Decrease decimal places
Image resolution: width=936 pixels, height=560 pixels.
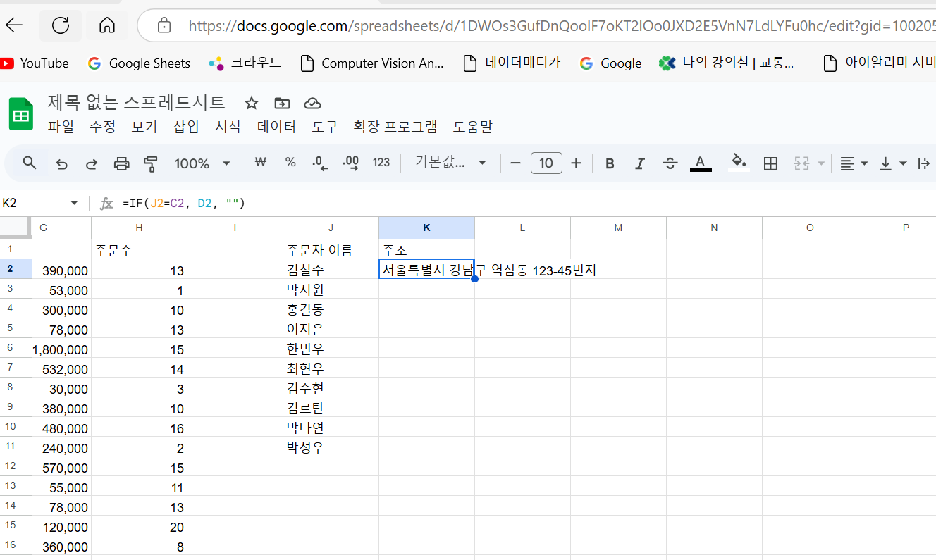point(321,163)
